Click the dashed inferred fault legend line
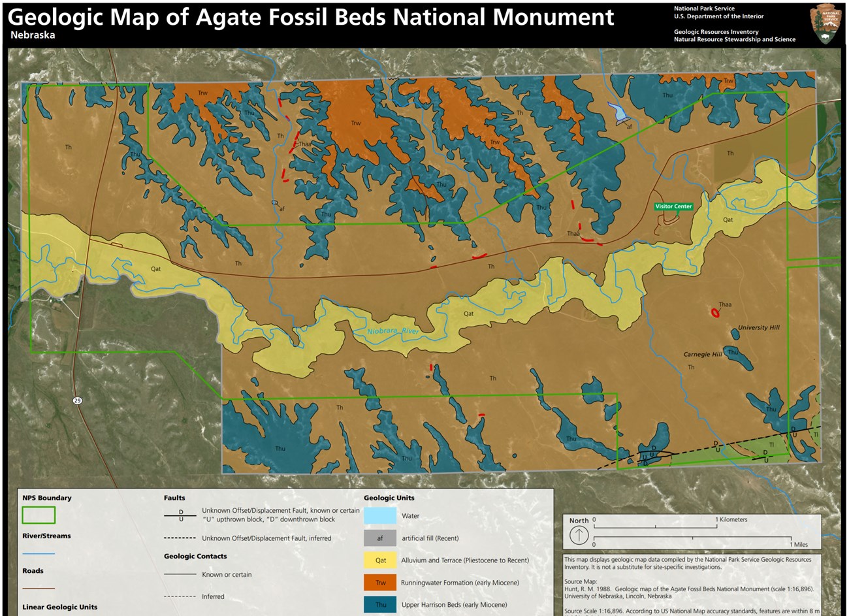Viewport: 849px width, 616px height. click(x=180, y=538)
